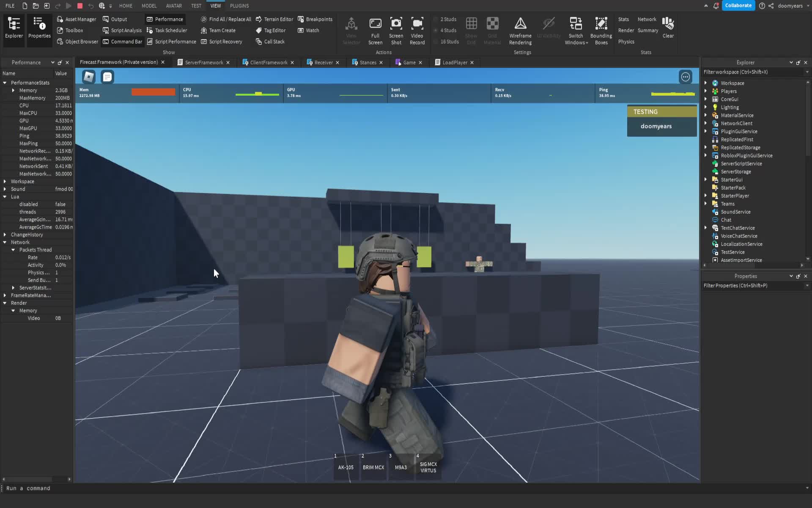Switch to the MODEL ribbon tab

click(x=149, y=6)
